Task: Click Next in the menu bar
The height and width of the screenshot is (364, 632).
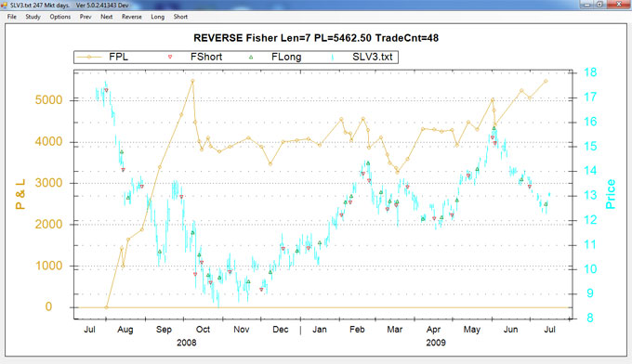Action: (106, 17)
